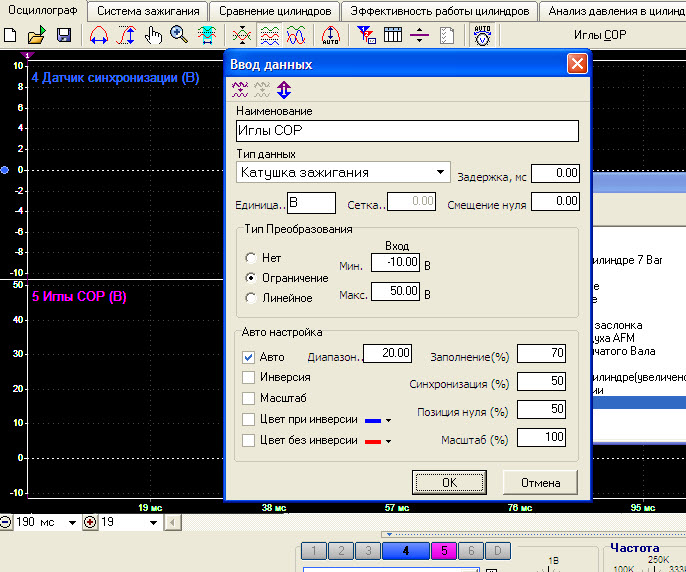The width and height of the screenshot is (686, 572).
Task: Open the 190 мс time range dropdown
Action: tap(72, 523)
